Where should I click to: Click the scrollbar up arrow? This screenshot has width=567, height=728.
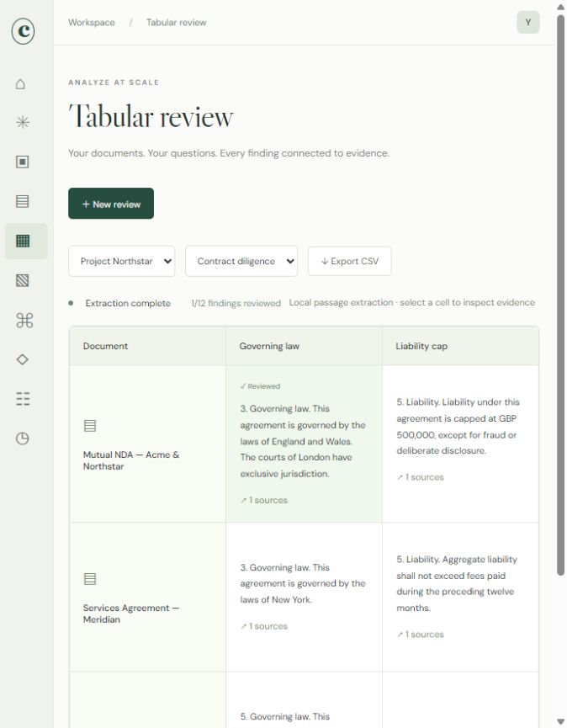[x=560, y=7]
